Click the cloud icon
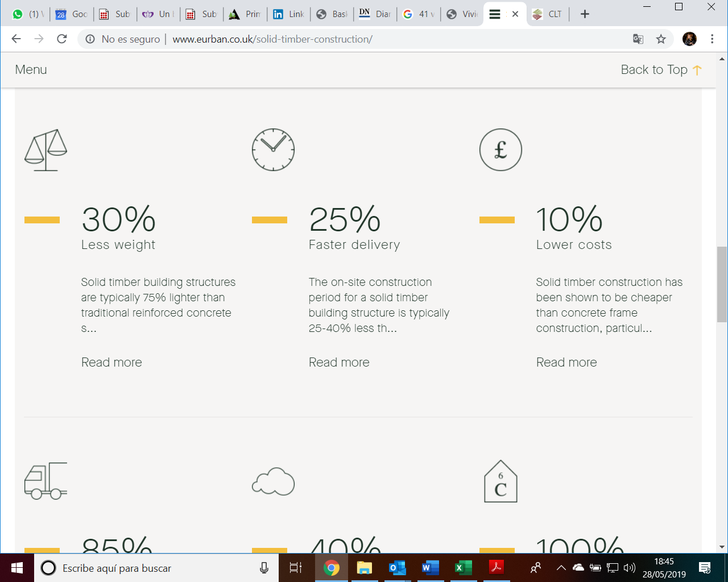The image size is (728, 582). coord(273,481)
